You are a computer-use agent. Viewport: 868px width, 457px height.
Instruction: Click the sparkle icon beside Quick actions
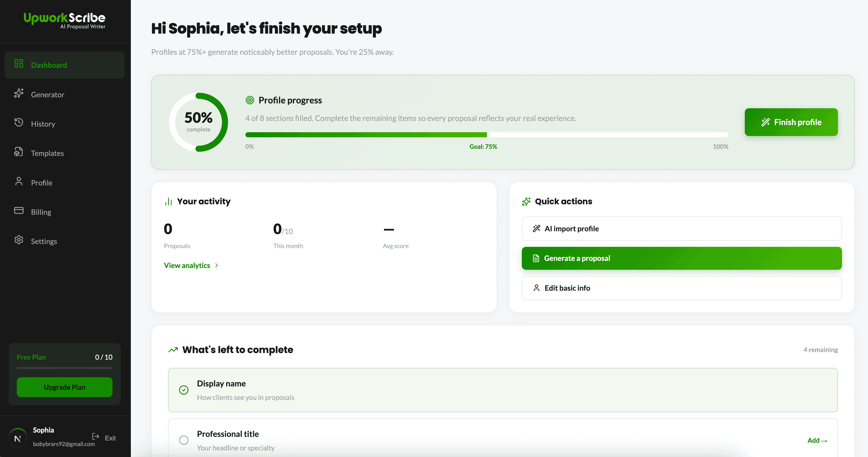pyautogui.click(x=526, y=201)
